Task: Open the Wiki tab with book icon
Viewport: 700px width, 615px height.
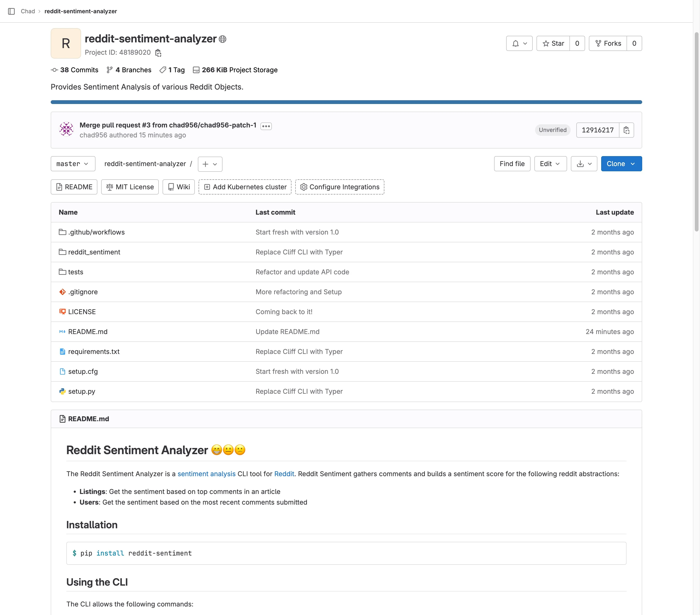Action: coord(178,187)
